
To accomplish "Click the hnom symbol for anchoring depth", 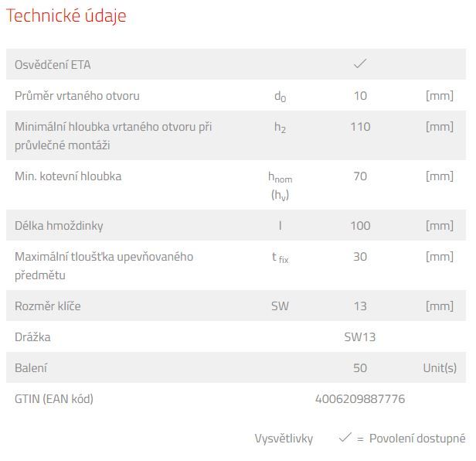I will [x=280, y=177].
